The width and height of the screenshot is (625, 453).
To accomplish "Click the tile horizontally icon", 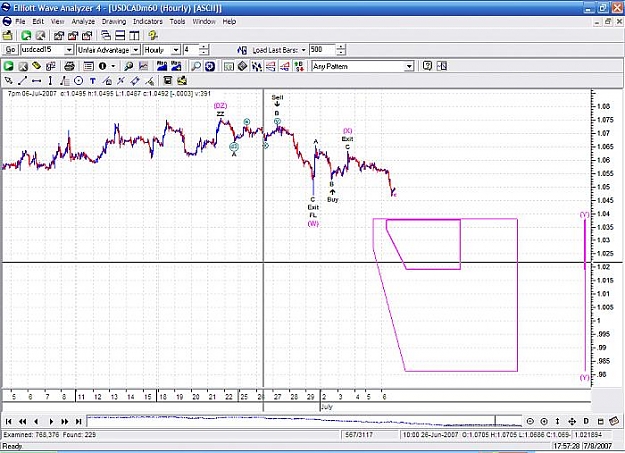I will tap(120, 35).
